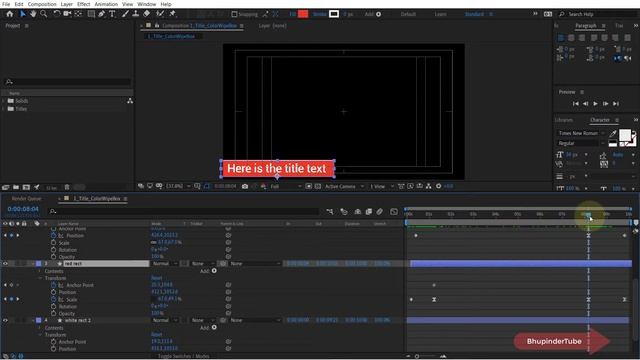Viewport: 640px width, 360px height.
Task: Click the Motion Blur enable icon in timeline
Action: click(380, 211)
